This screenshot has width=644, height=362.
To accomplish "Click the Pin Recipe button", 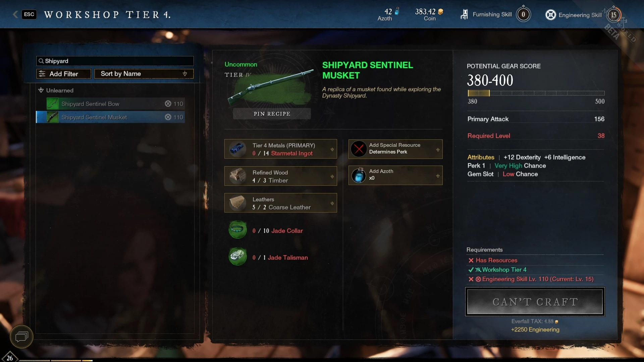I will coord(272,114).
